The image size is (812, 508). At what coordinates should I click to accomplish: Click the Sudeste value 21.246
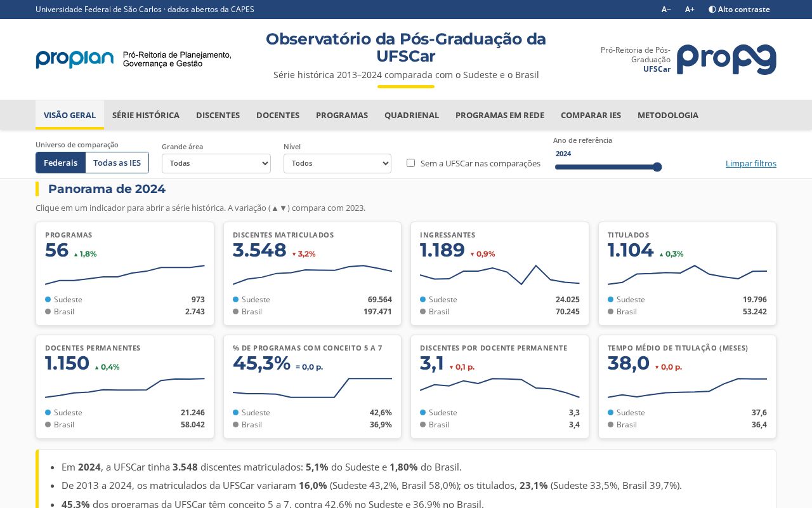click(192, 413)
